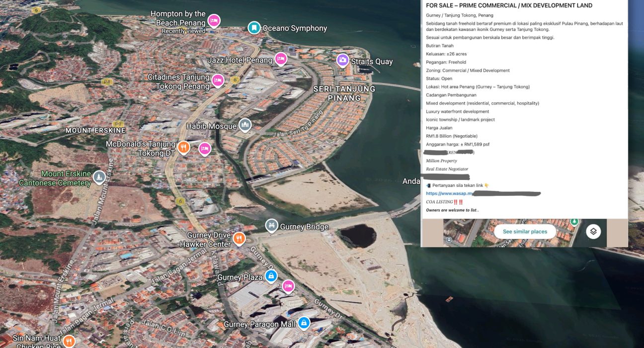Image resolution: width=644 pixels, height=348 pixels.
Task: Click the Straits Quay purple camera marker
Action: (342, 61)
